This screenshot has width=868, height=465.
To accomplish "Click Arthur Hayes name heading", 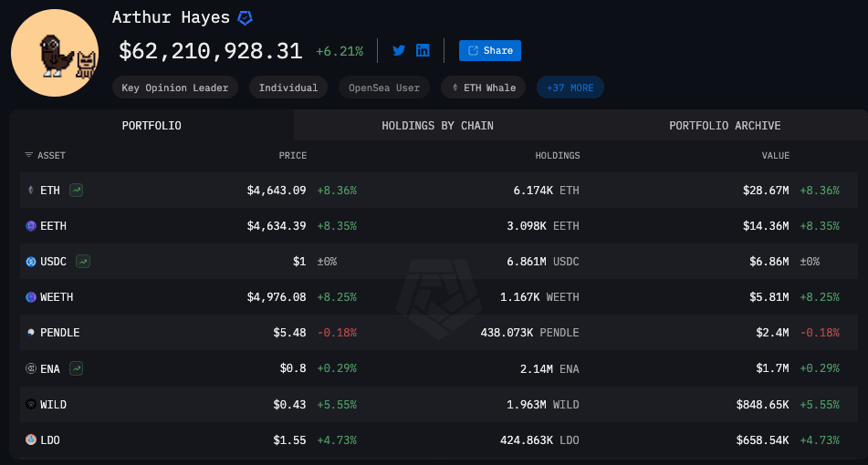I will 171,17.
